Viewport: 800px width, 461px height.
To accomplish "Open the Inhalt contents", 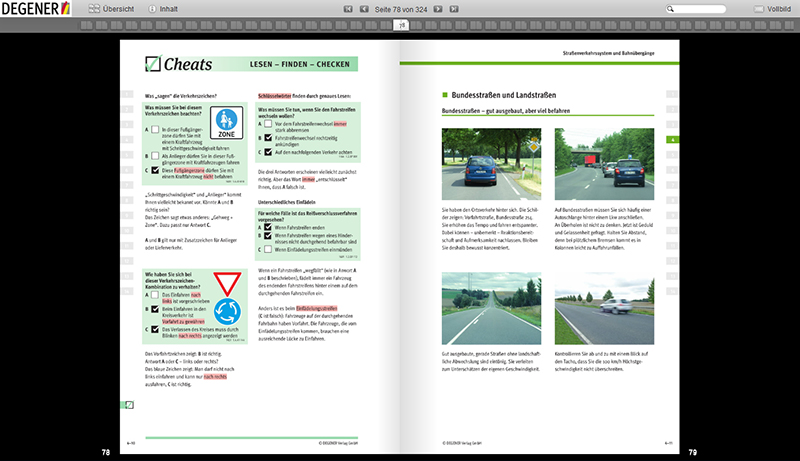I will point(163,9).
